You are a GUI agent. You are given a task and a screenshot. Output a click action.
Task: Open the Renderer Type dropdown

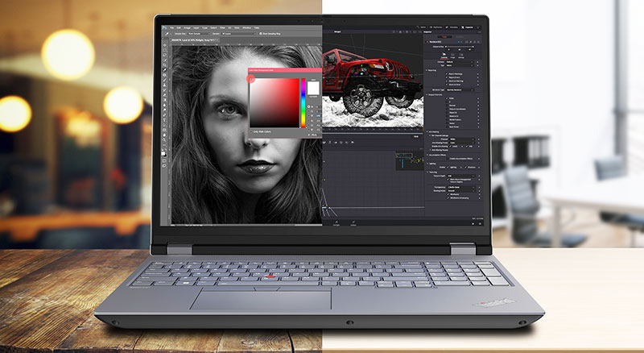pyautogui.click(x=460, y=89)
